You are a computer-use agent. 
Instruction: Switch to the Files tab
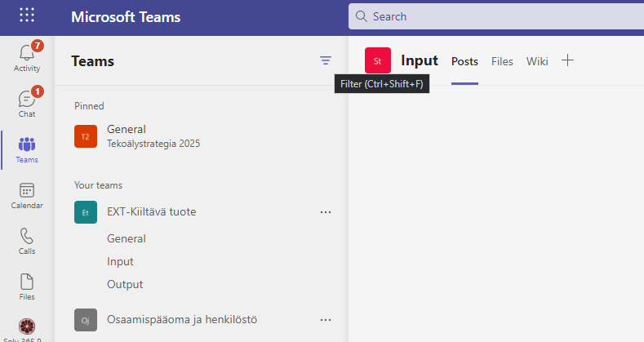[502, 61]
